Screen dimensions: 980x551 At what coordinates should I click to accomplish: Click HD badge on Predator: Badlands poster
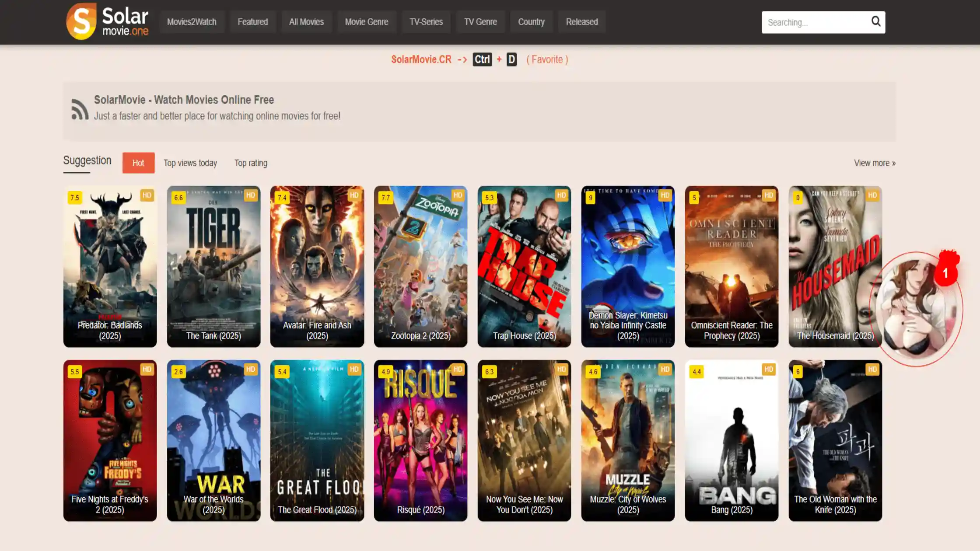click(x=147, y=195)
